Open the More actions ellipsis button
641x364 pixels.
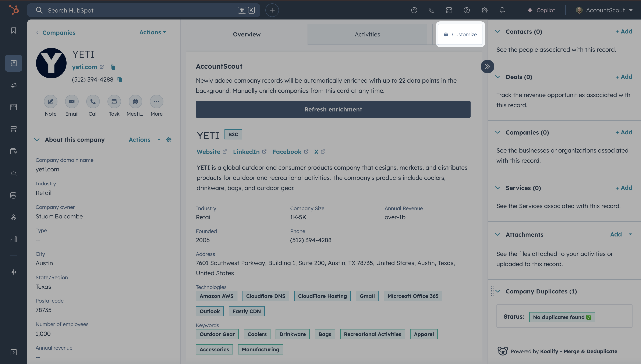point(157,101)
